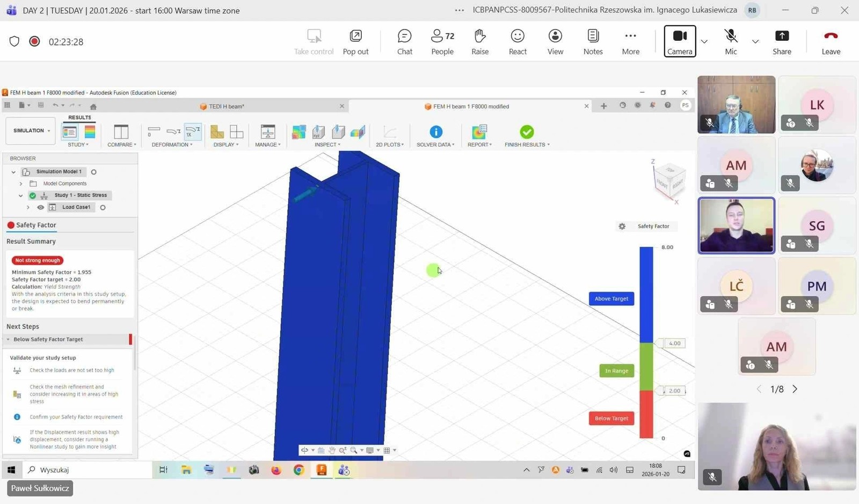
Task: Open the React emoji menu
Action: (518, 42)
